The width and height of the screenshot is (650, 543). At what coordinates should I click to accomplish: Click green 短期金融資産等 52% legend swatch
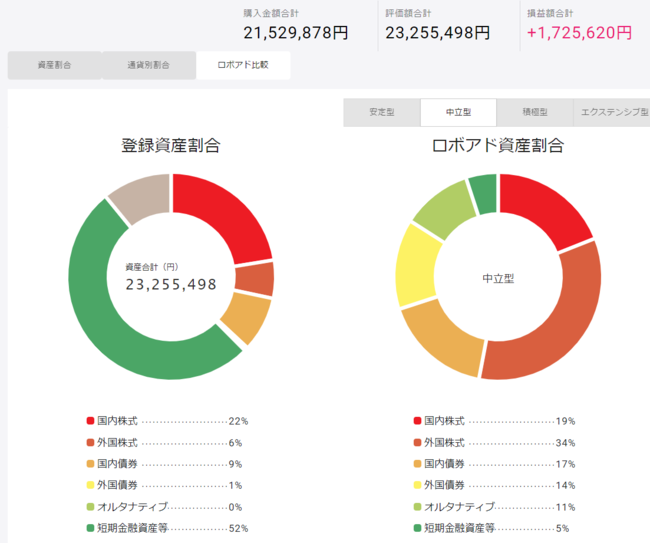pos(92,528)
